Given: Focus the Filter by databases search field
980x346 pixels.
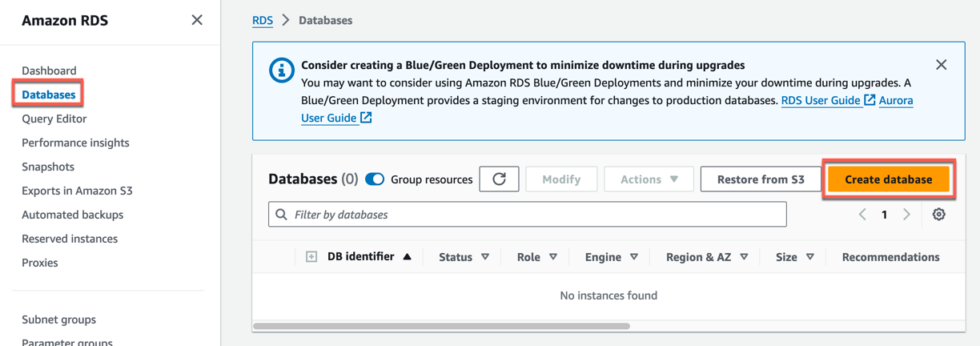Looking at the screenshot, I should (x=528, y=215).
